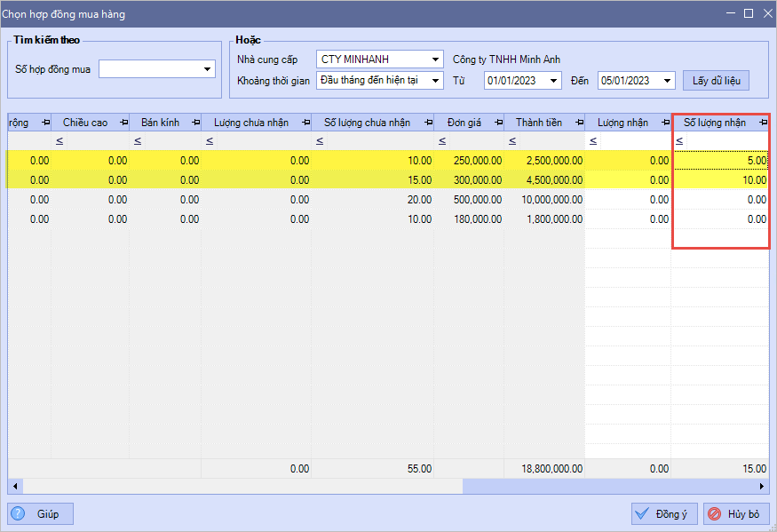
Task: Expand the Nhà cung cấp dropdown
Action: 435,60
